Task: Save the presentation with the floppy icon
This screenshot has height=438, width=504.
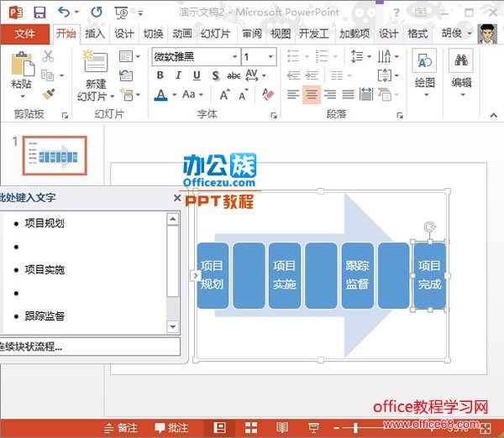Action: (x=39, y=13)
